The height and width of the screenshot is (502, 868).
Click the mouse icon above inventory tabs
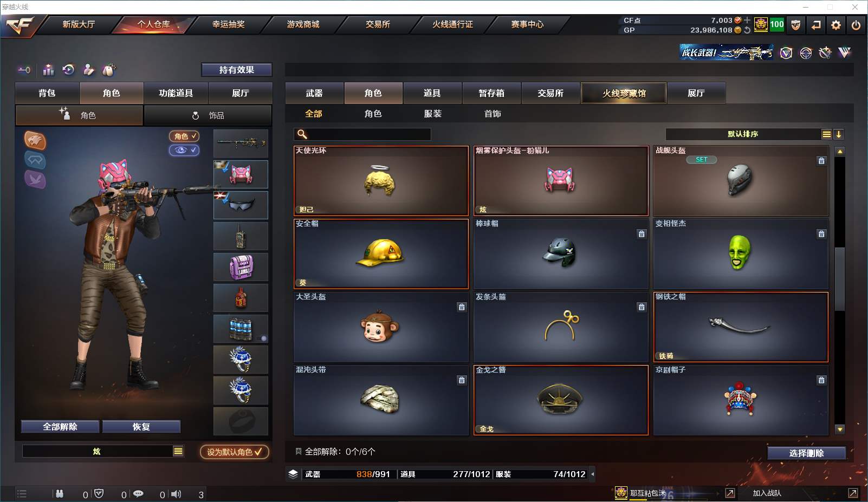pyautogui.click(x=109, y=70)
